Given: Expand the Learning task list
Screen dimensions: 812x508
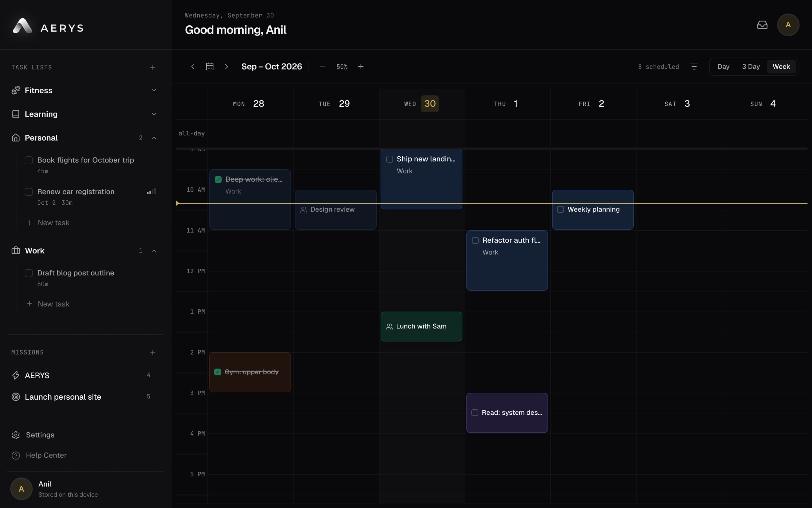Looking at the screenshot, I should [154, 114].
